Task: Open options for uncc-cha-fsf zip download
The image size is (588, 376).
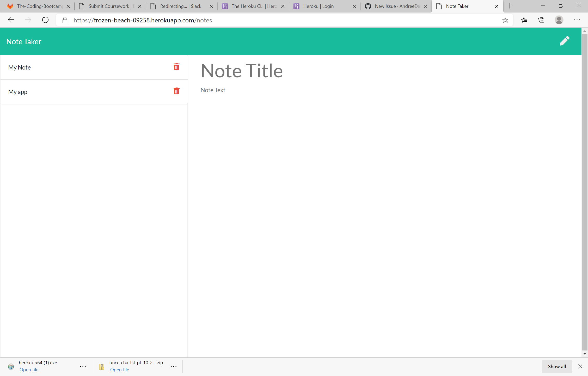Action: coord(174,366)
